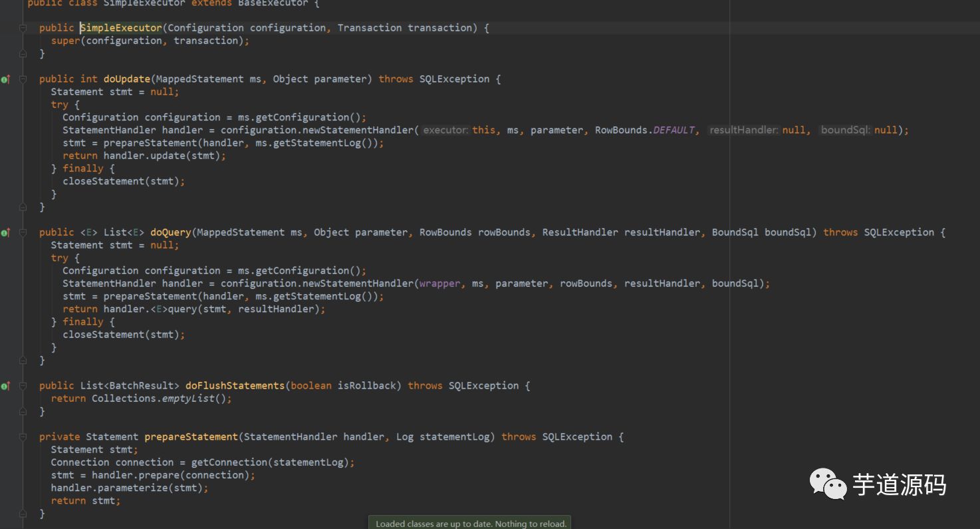This screenshot has width=980, height=529.
Task: Click the purple 'wrapper' argument
Action: click(440, 283)
